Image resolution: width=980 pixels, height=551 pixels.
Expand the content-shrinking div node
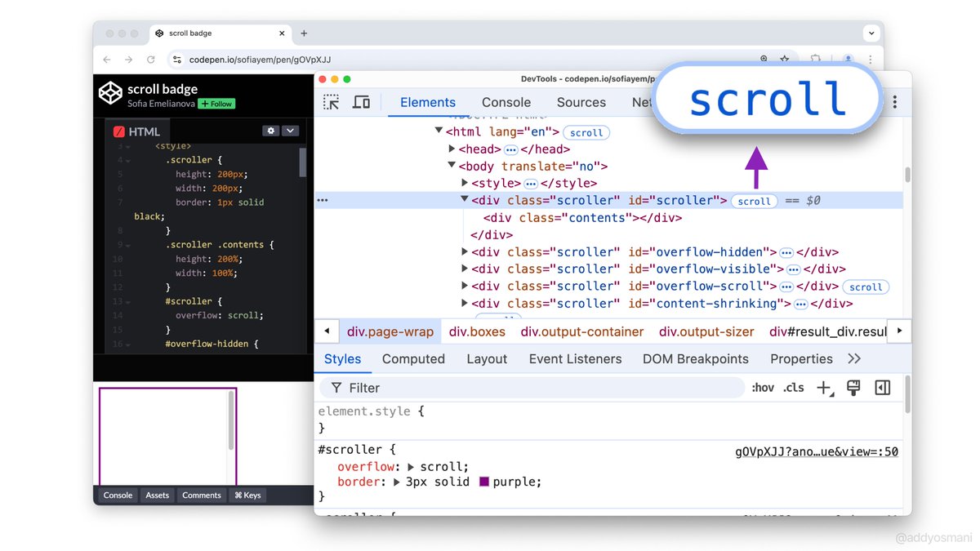(465, 304)
